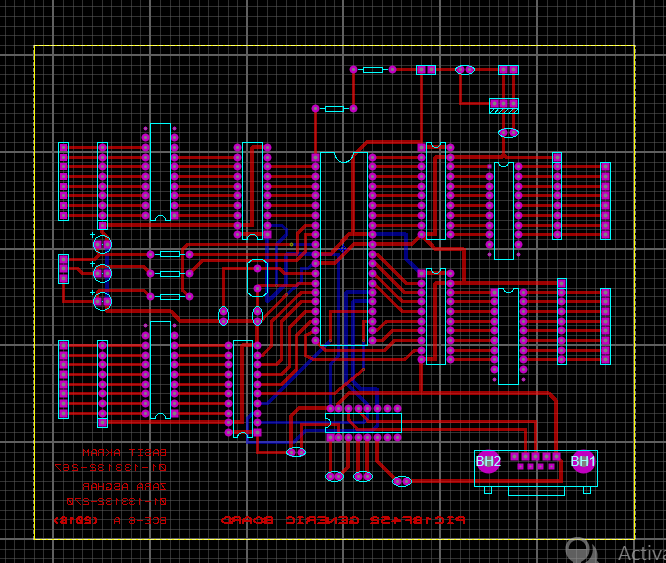
Task: Select the 3-pin voltage regulator footprint
Action: point(504,106)
